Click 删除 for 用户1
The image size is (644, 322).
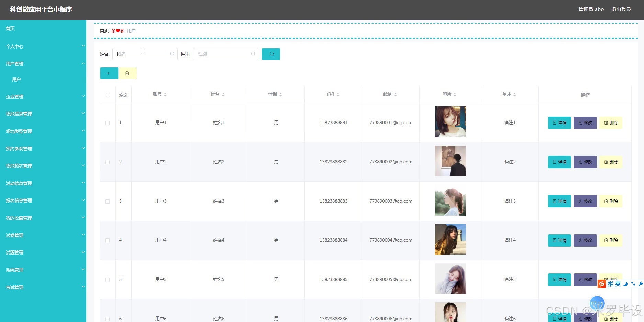tap(611, 123)
